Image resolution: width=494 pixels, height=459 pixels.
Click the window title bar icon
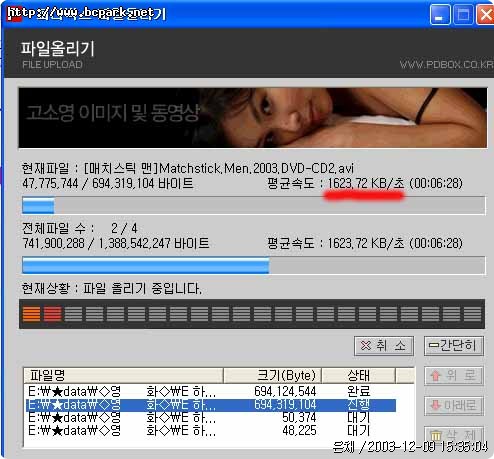(x=14, y=14)
